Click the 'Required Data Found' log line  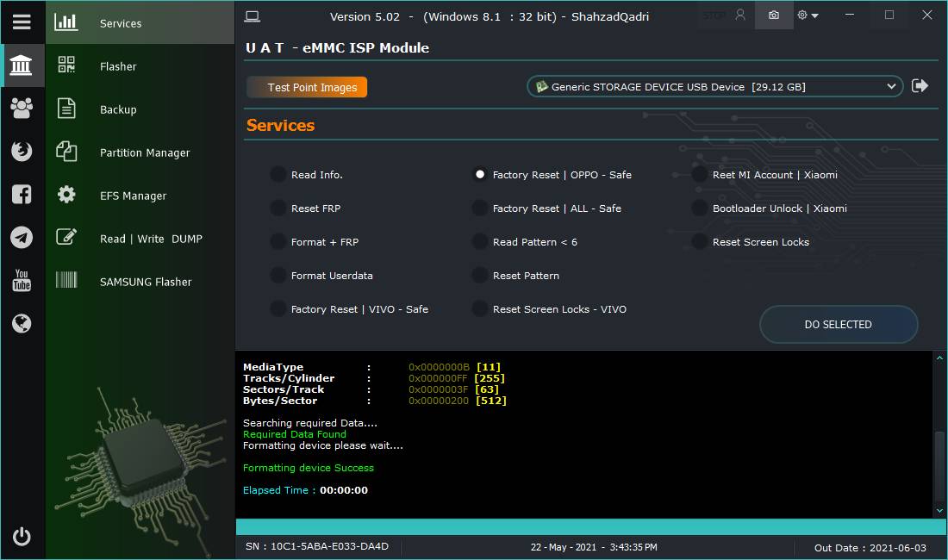(x=295, y=433)
